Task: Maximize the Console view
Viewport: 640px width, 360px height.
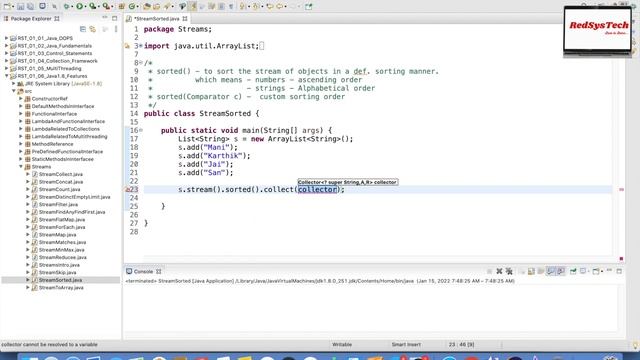Action: click(619, 271)
